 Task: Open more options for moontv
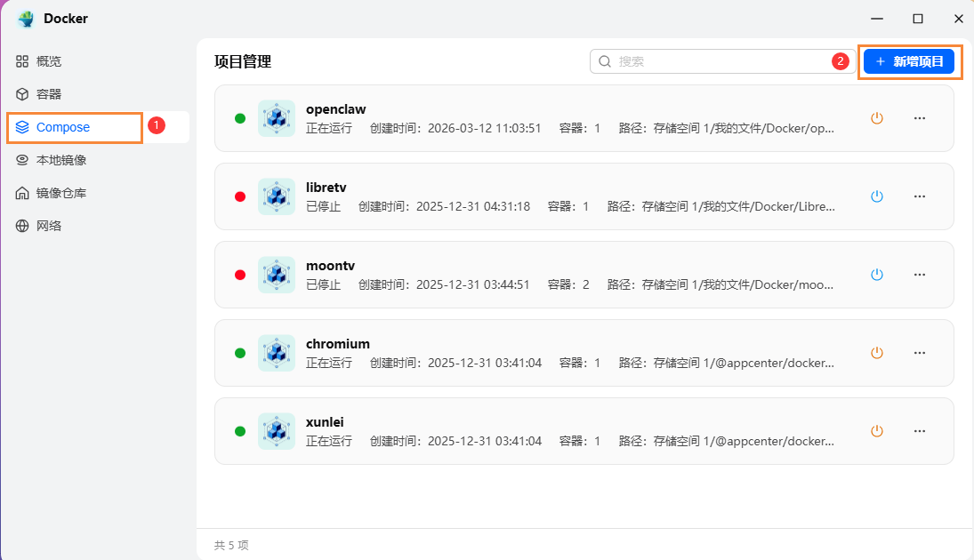point(920,275)
